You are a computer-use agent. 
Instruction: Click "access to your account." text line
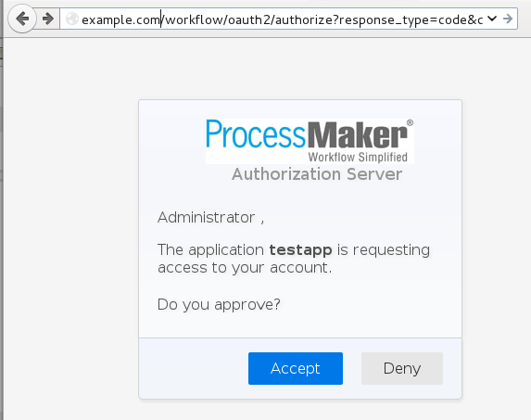245,268
